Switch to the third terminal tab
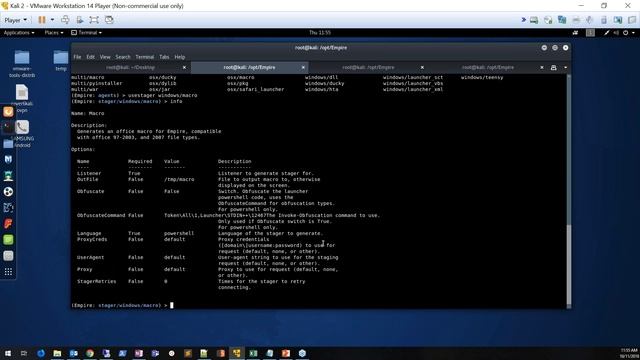This screenshot has width=640, height=360. (368, 67)
